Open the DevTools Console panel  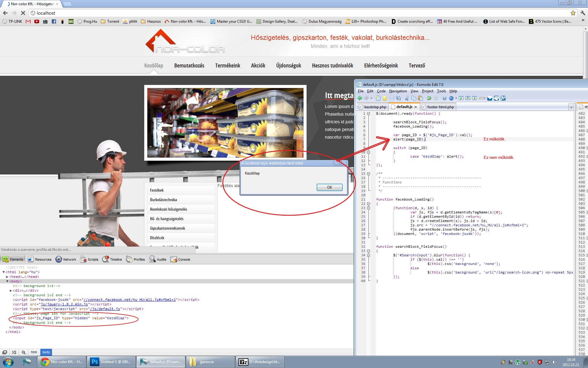click(x=181, y=259)
